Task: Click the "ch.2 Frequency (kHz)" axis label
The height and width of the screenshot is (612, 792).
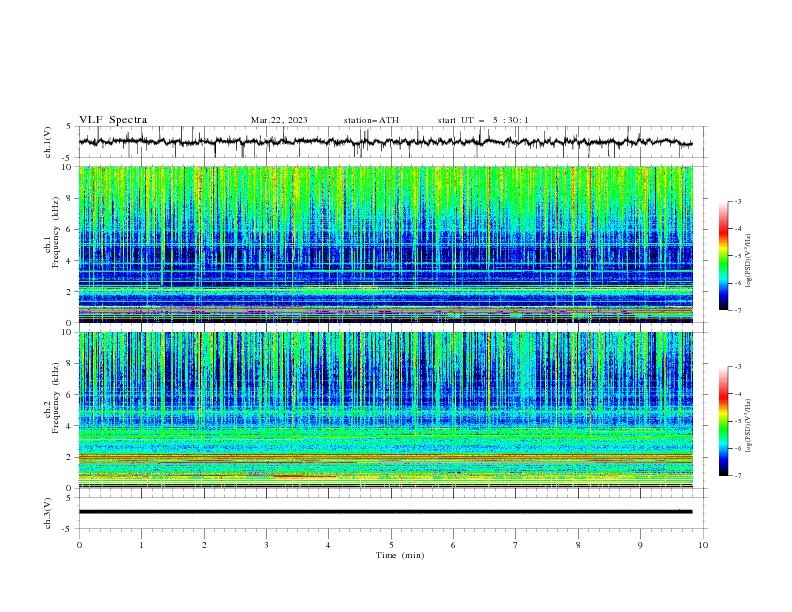Action: tap(52, 397)
